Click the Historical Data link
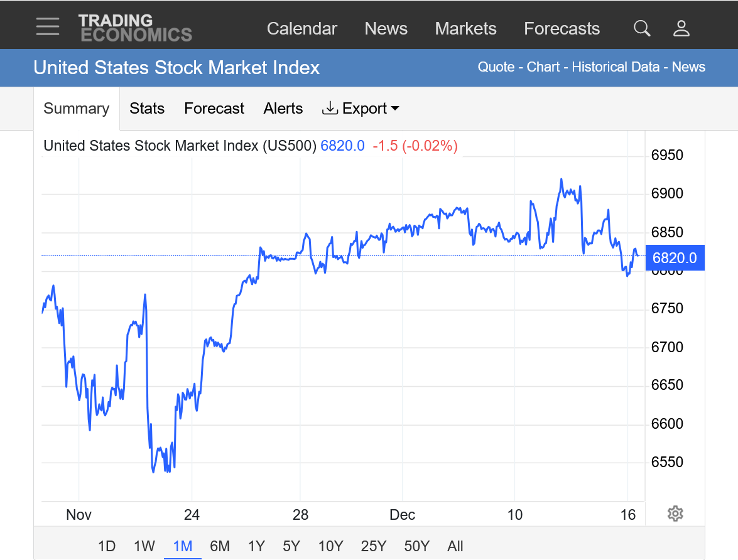 click(x=616, y=67)
